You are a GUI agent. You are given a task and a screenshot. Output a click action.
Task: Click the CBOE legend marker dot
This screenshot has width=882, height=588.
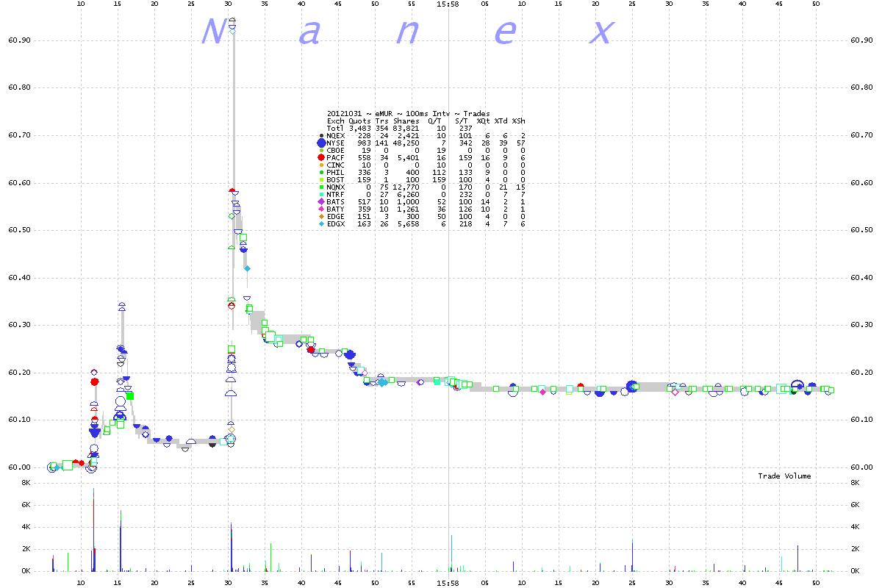(321, 151)
